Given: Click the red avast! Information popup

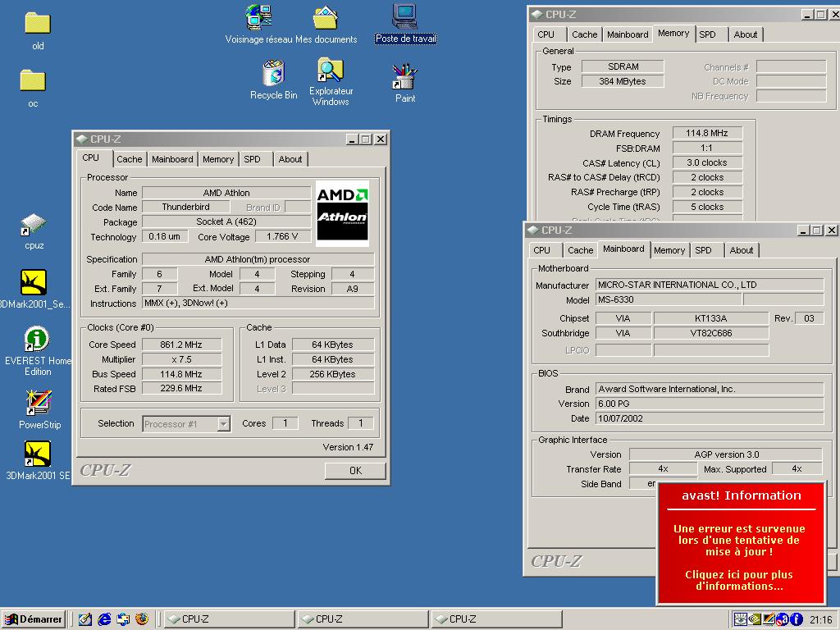Looking at the screenshot, I should coord(741,543).
